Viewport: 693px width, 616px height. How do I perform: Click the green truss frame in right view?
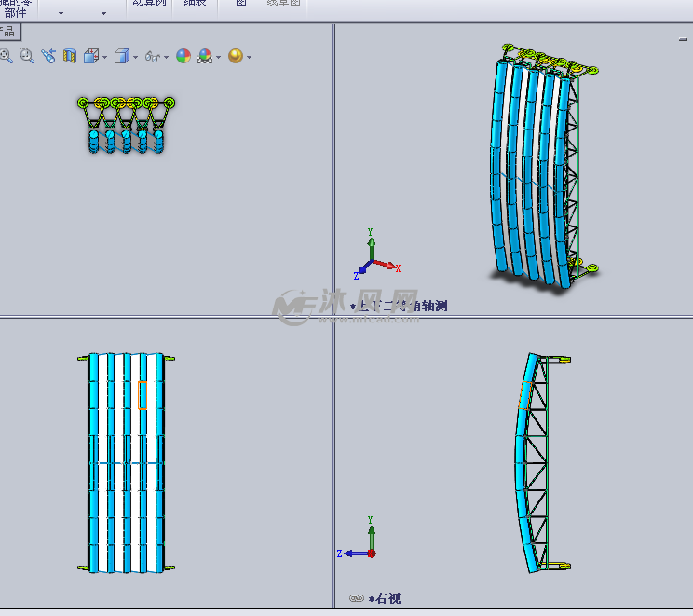click(537, 462)
